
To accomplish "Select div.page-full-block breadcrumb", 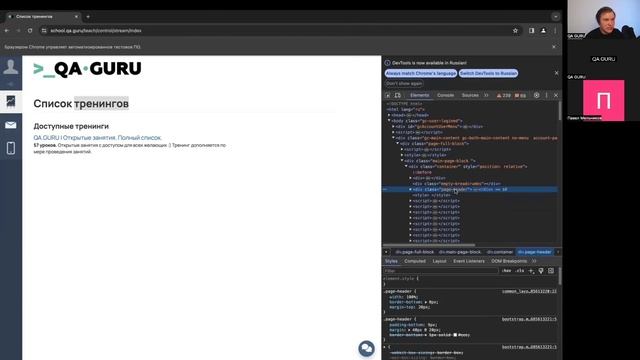I will tap(414, 252).
